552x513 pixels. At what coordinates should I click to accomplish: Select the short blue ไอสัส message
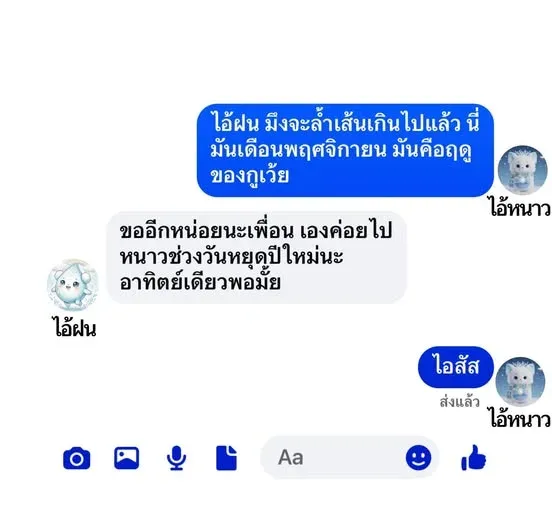click(x=456, y=367)
